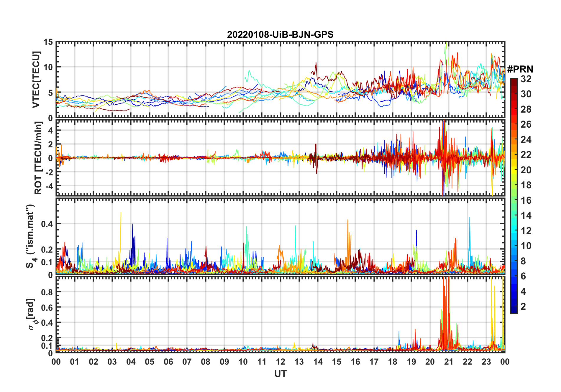Select the "11" hour label on UT axis
Image resolution: width=561 pixels, height=392 pixels.
(262, 362)
